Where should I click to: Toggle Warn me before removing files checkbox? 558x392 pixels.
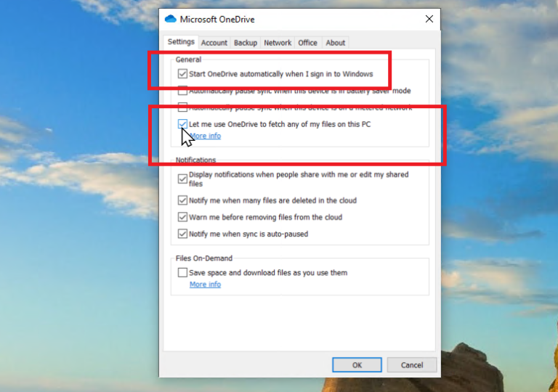click(182, 217)
